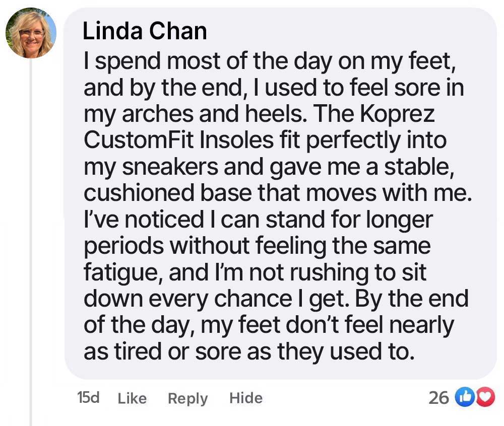Click the word sneakers in comment
Screen dimensions: 504x426
[170, 167]
